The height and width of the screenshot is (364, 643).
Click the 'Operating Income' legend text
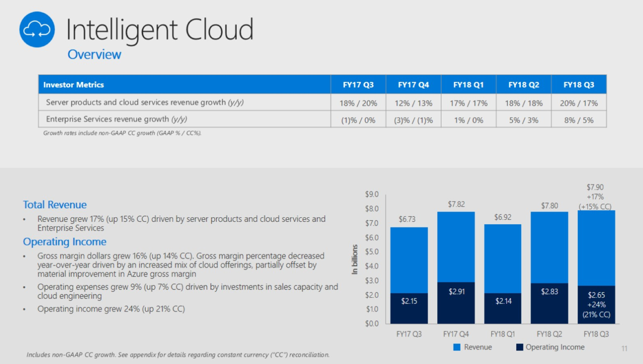555,347
